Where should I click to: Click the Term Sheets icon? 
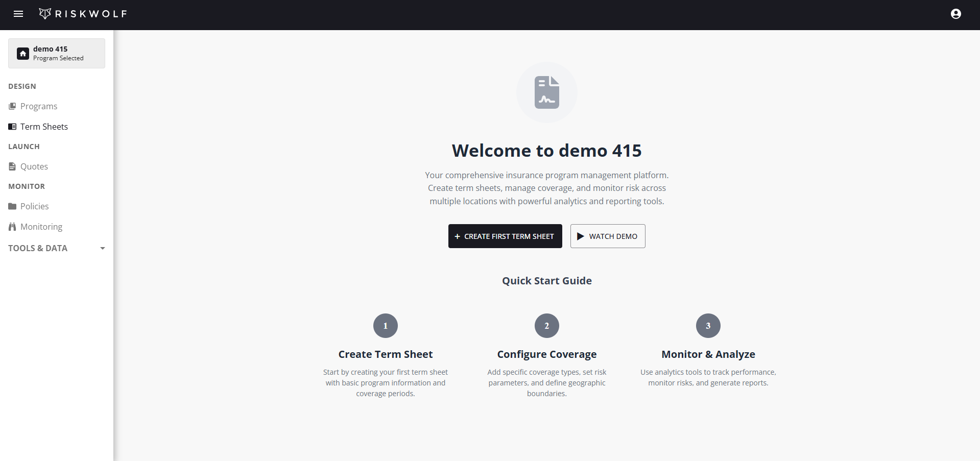tap(12, 126)
